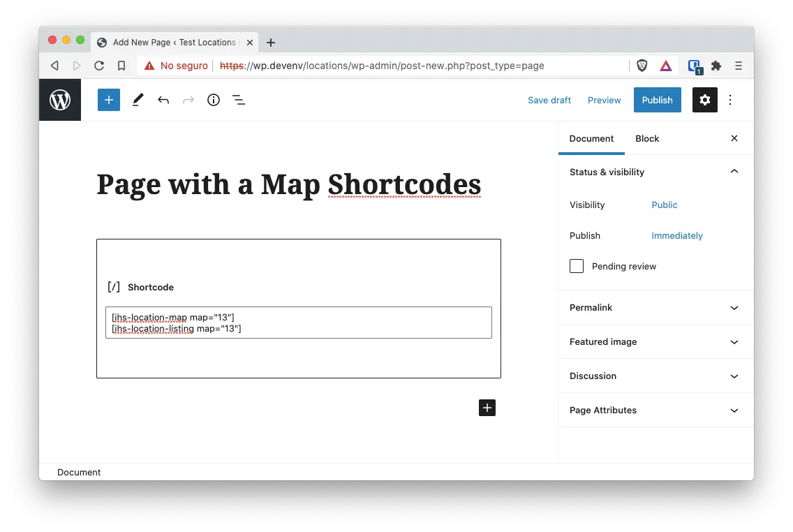Viewport: 793px width, 532px height.
Task: Click inside the shortcode text area
Action: 298,323
